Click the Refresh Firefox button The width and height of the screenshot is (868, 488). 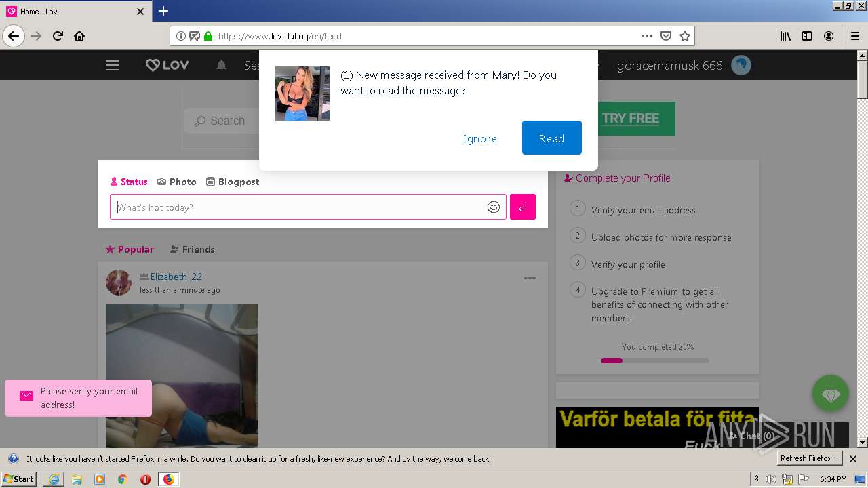(809, 459)
